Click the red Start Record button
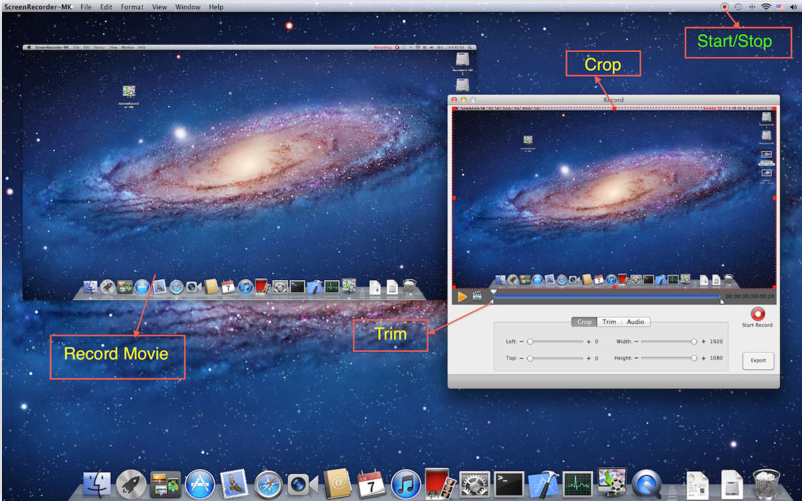802x501 pixels. [758, 313]
